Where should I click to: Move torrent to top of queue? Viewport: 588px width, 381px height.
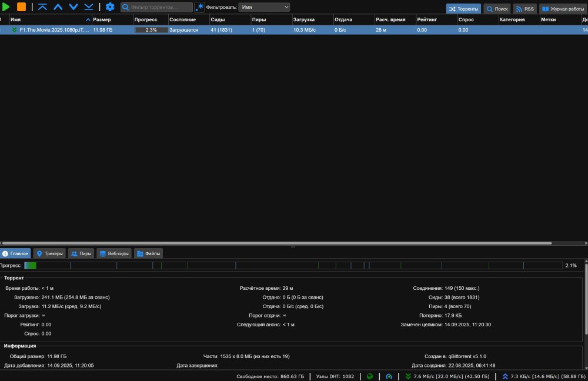coord(42,6)
